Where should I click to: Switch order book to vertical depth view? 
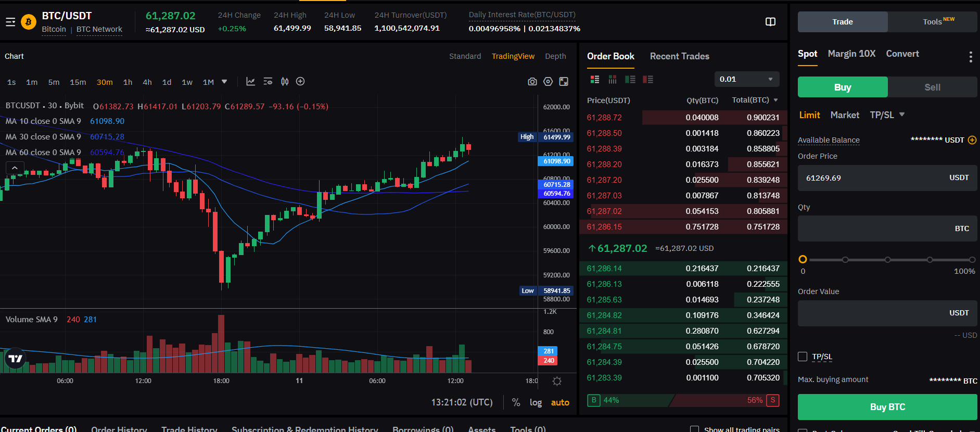[613, 79]
